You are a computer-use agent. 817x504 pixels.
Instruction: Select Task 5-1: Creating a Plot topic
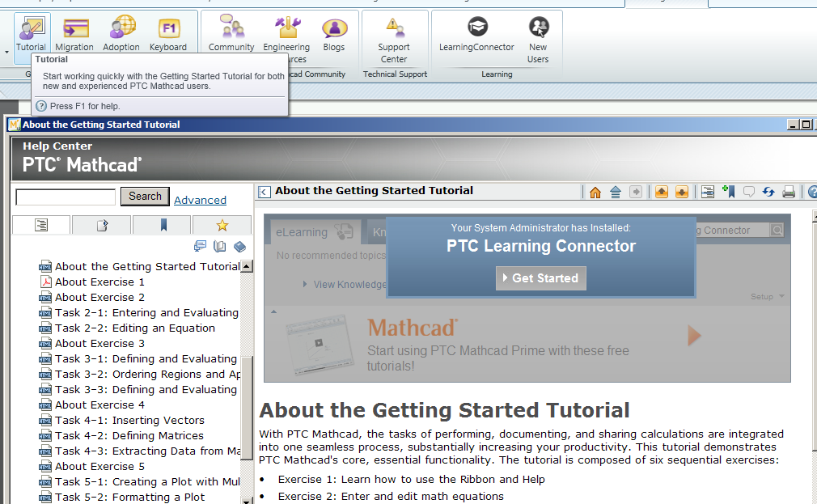coord(147,481)
